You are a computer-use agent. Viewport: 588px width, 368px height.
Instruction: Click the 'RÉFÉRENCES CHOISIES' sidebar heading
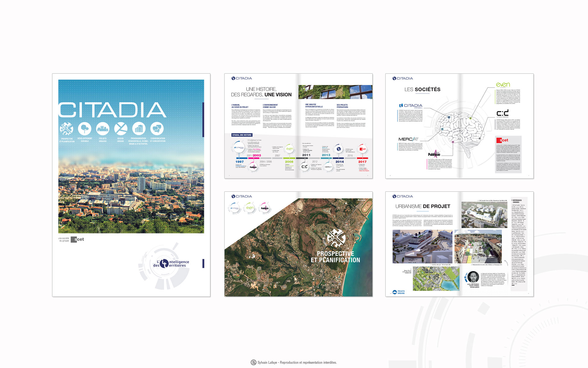click(516, 201)
